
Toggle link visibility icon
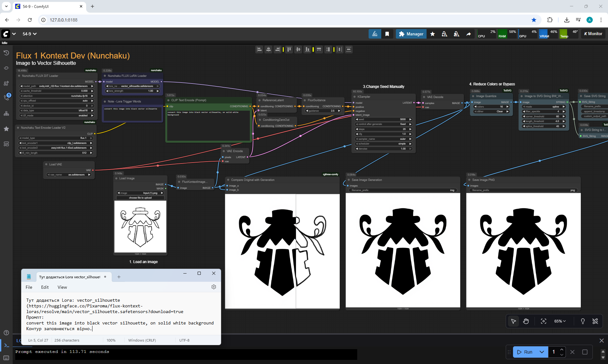point(595,321)
